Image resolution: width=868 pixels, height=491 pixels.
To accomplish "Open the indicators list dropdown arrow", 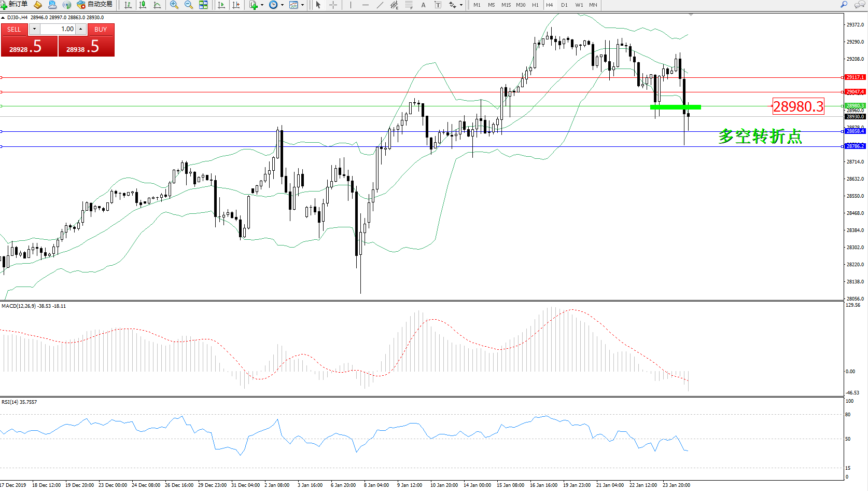I will click(x=262, y=5).
